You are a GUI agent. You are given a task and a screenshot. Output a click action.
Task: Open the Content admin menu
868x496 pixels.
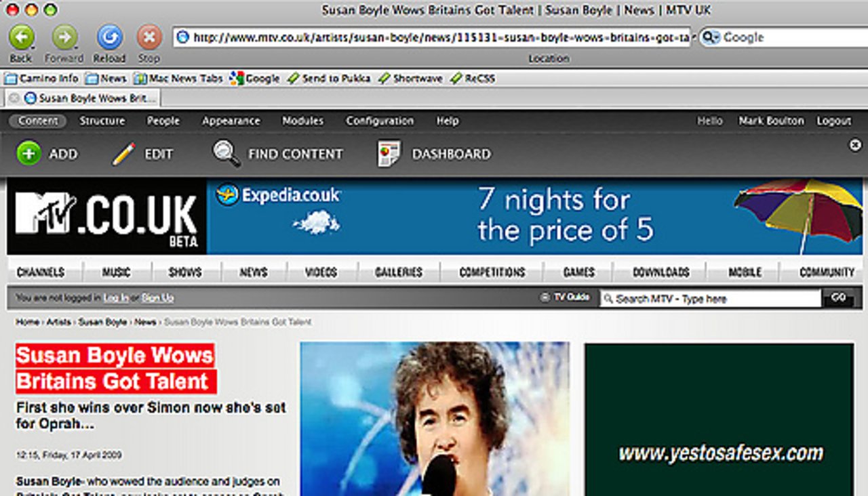38,121
